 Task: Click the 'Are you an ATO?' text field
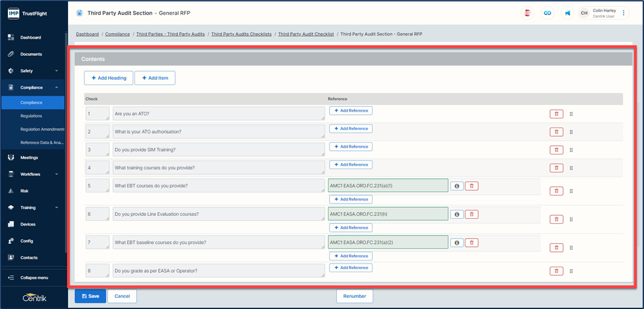[219, 114]
